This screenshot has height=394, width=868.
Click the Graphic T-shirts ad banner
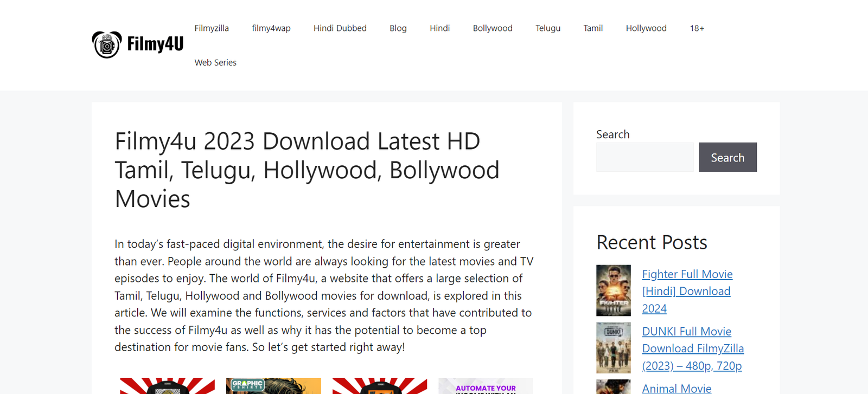[x=273, y=386]
